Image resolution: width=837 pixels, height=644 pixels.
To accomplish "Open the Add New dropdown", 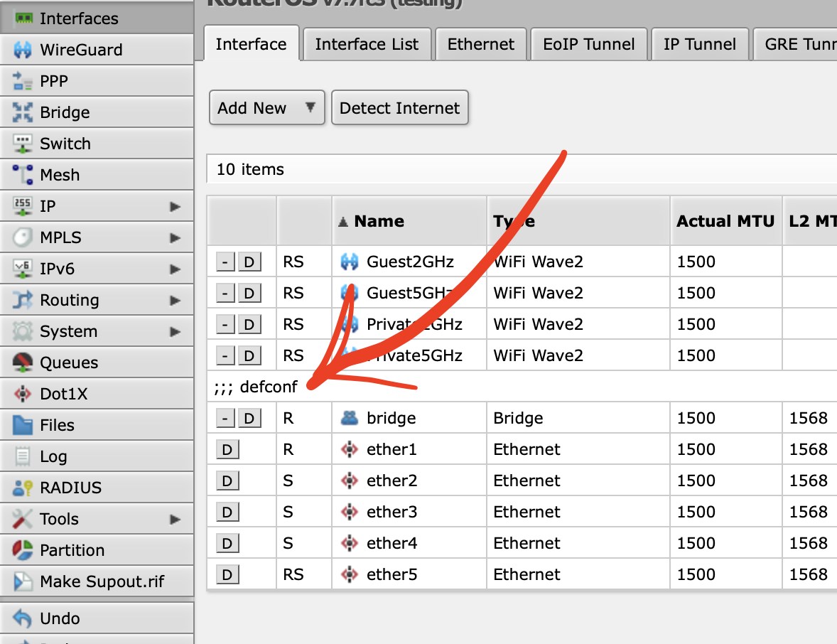I will point(266,108).
